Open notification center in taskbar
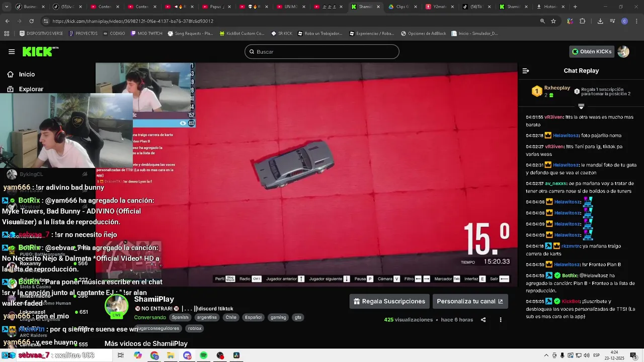This screenshot has width=644, height=362. point(633,355)
